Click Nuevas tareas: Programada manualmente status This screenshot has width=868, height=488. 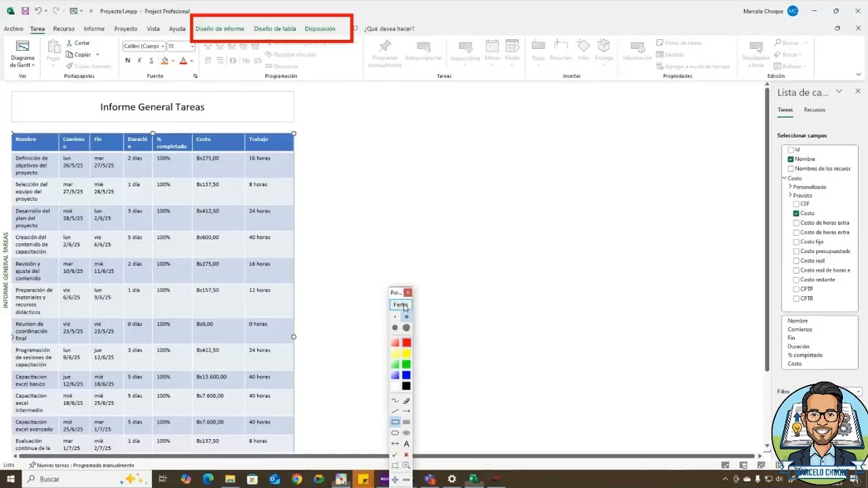[81, 465]
